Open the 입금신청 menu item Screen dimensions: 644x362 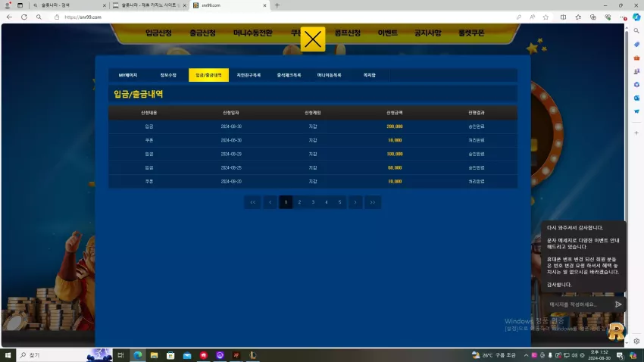tap(158, 33)
